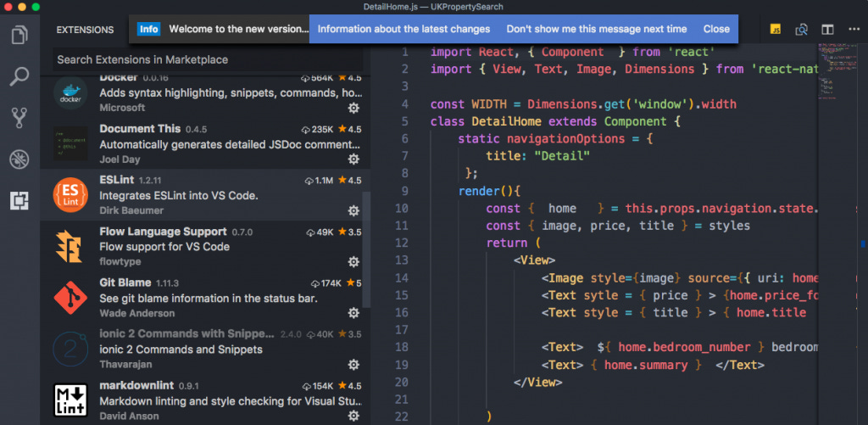The width and height of the screenshot is (868, 425).
Task: Open the ESLint manage gear menu
Action: 353,210
